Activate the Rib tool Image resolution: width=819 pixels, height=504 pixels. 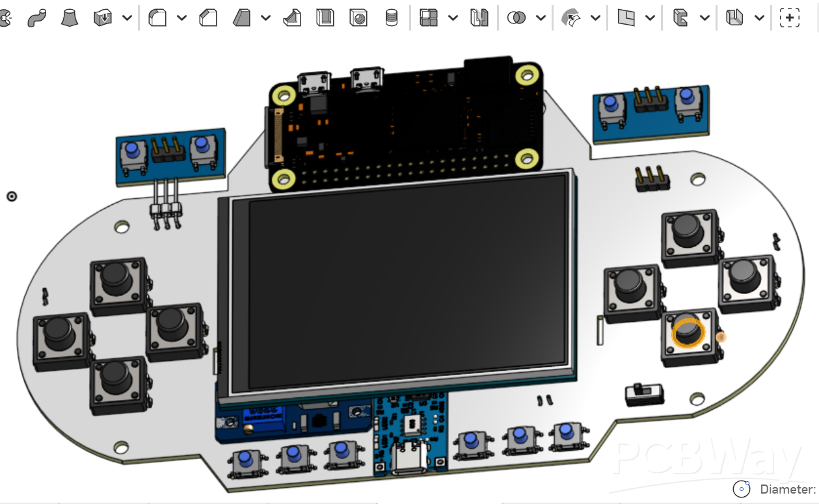[x=292, y=18]
